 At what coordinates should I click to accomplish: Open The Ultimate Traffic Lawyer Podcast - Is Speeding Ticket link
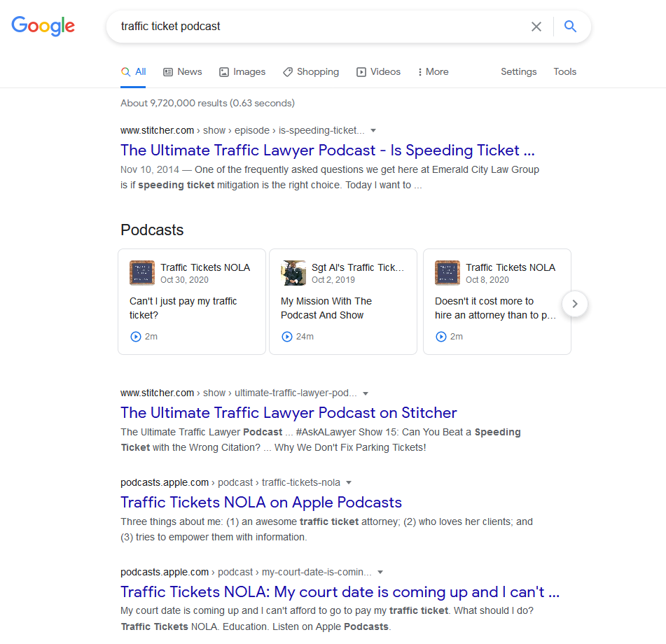328,150
